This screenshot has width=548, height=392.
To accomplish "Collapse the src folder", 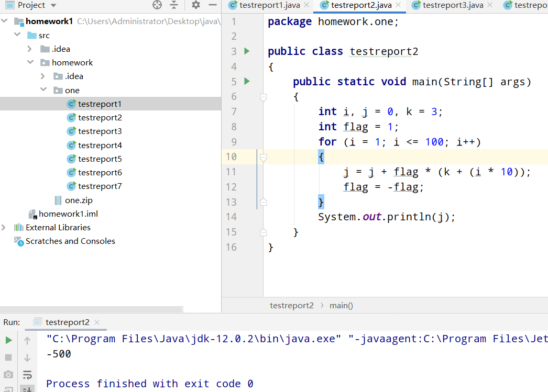I will coord(17,35).
